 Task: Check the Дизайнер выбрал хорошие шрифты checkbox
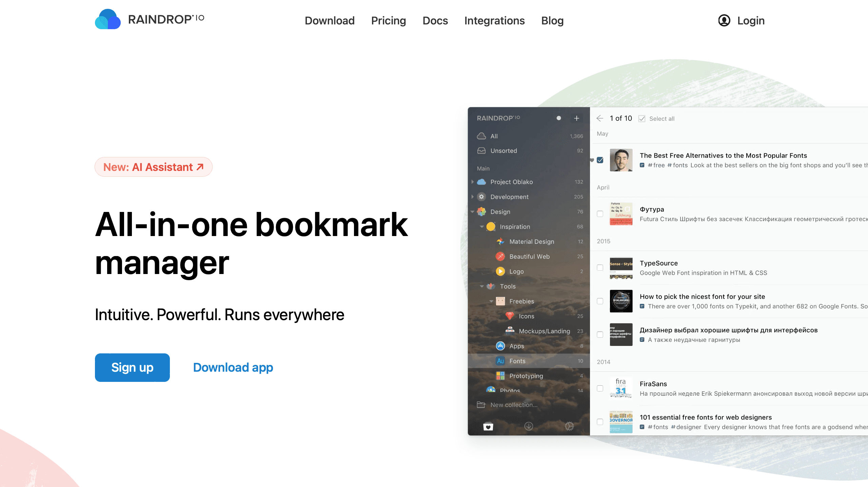600,335
